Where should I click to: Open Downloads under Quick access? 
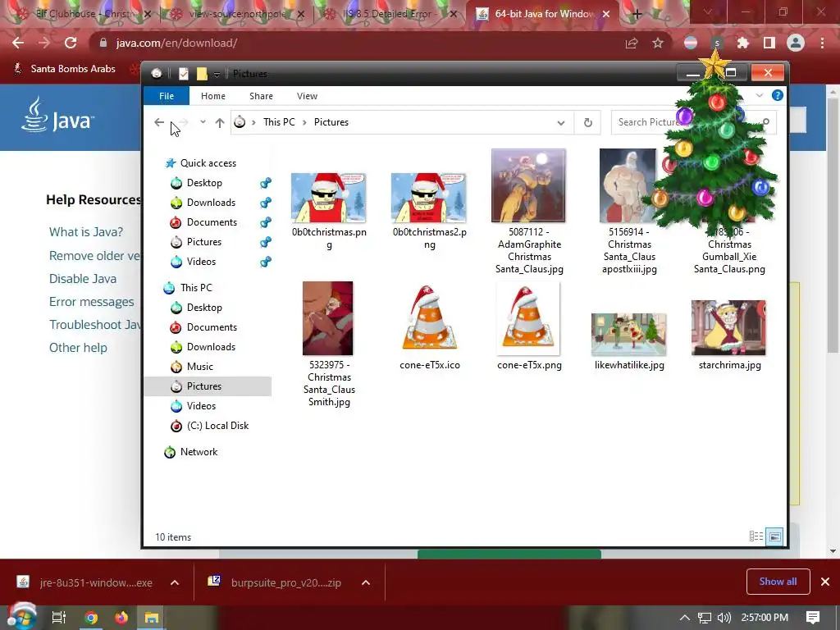click(x=211, y=203)
